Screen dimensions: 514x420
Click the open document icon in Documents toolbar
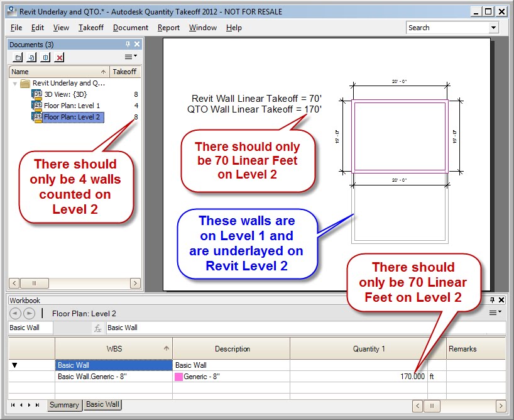coord(18,56)
